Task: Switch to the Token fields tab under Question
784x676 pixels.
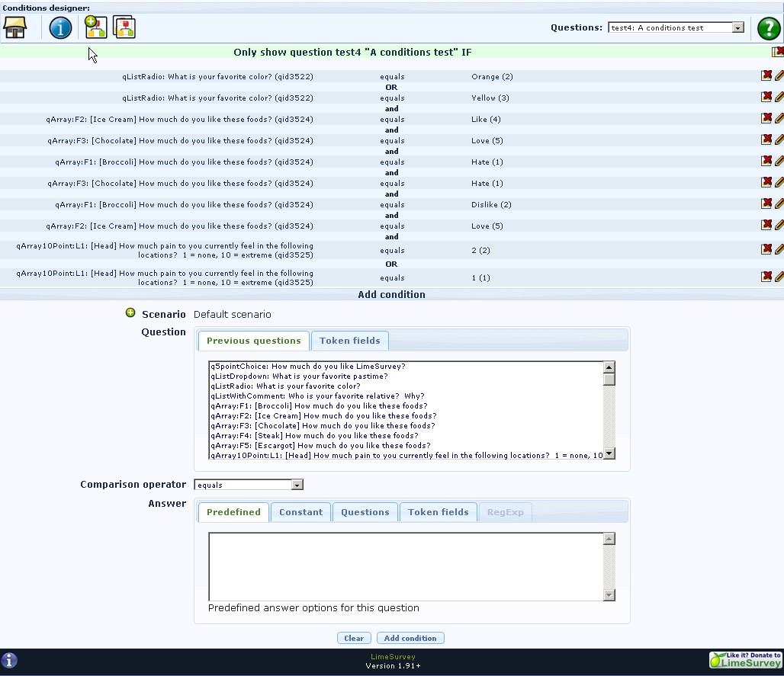Action: tap(350, 341)
